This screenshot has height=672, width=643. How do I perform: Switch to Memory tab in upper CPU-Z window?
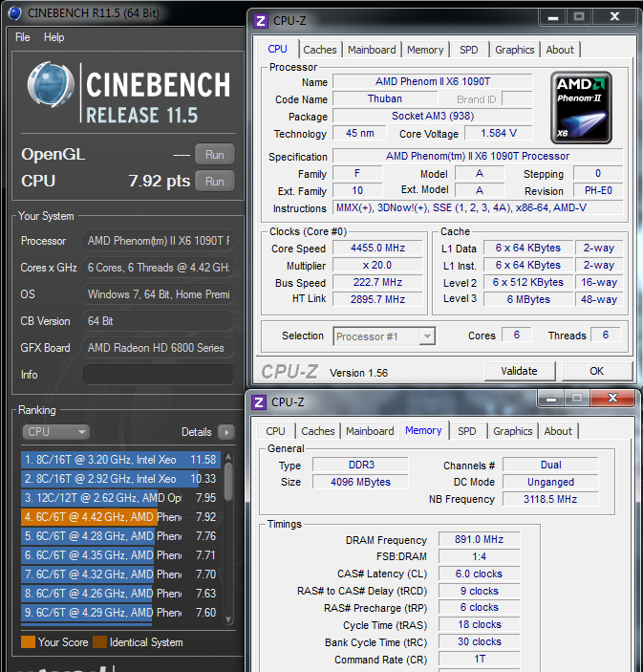pos(425,50)
